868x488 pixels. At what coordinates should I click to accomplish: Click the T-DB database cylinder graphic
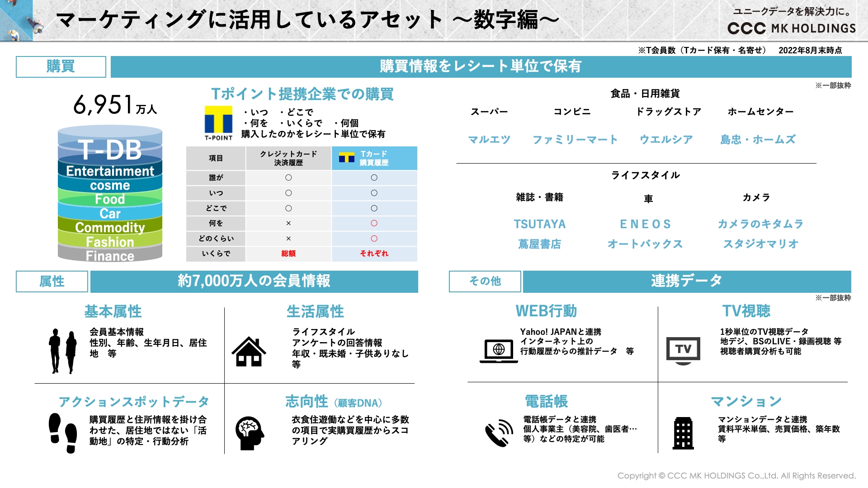[x=110, y=193]
